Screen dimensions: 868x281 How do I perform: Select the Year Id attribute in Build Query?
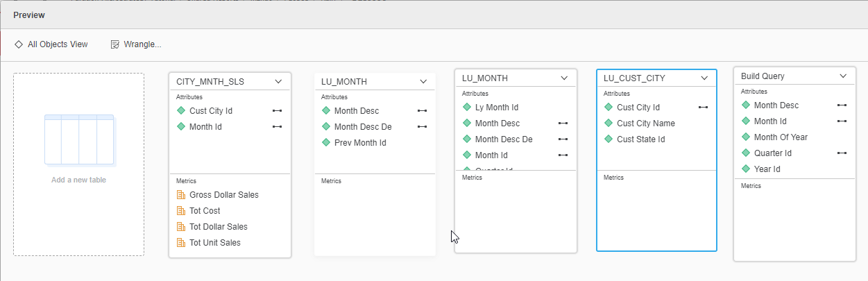(767, 169)
